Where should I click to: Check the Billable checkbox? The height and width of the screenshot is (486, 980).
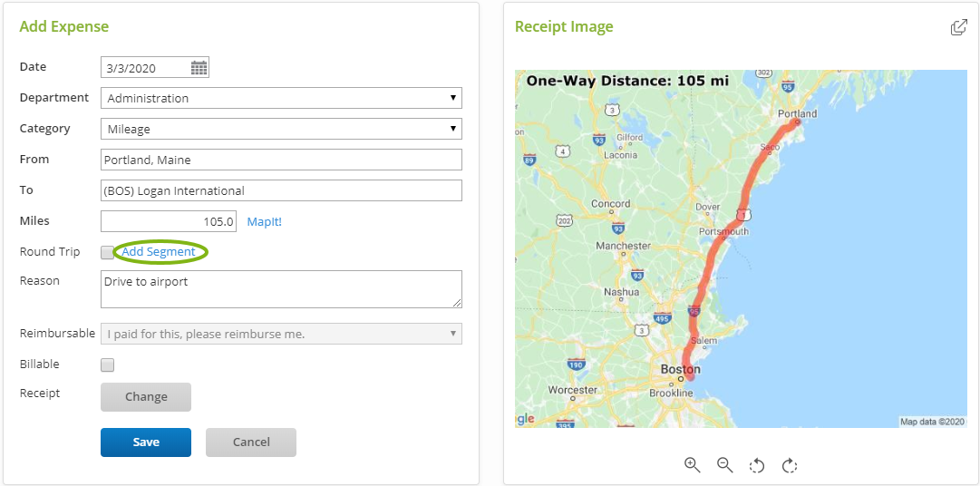[x=108, y=364]
